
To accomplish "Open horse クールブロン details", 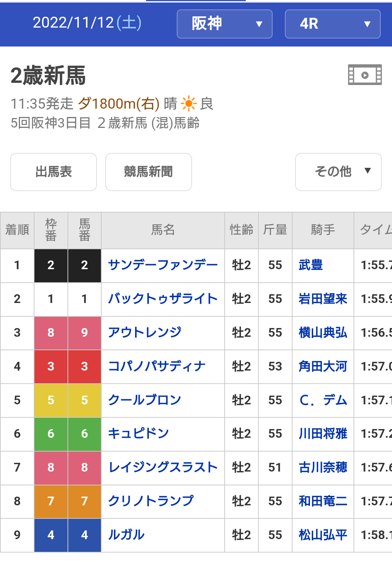I will click(144, 400).
